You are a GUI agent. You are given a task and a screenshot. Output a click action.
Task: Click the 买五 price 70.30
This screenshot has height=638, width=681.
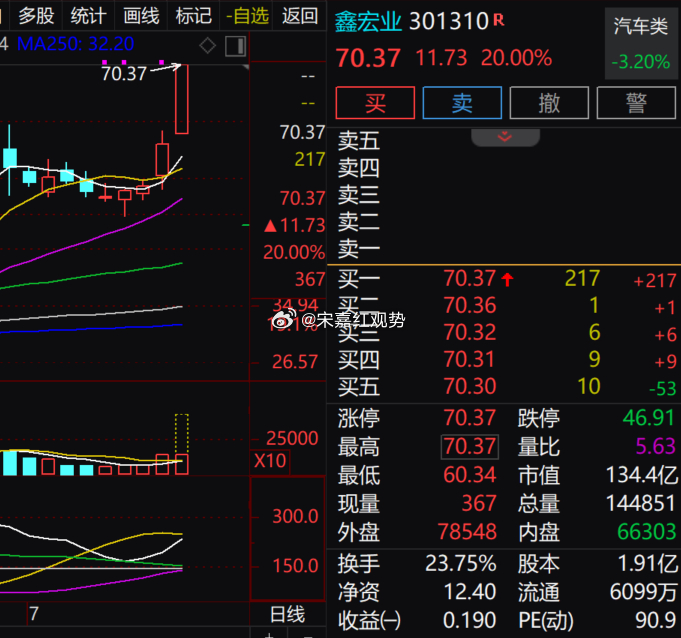(x=469, y=387)
